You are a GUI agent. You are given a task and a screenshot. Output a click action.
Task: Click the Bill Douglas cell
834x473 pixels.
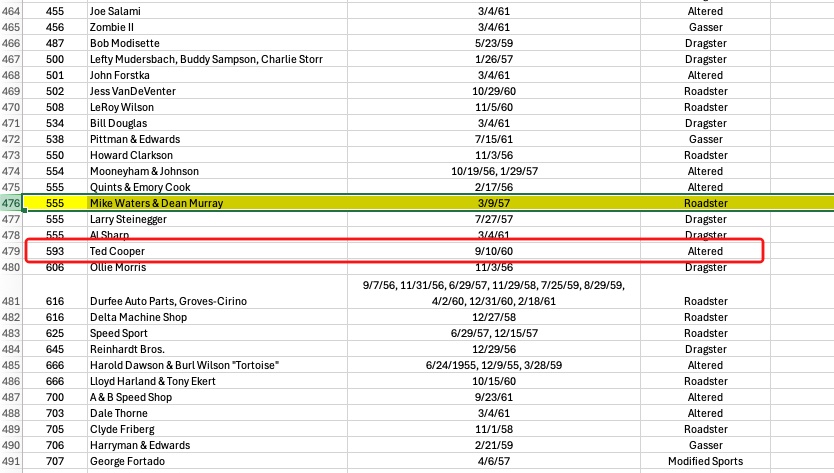point(217,123)
